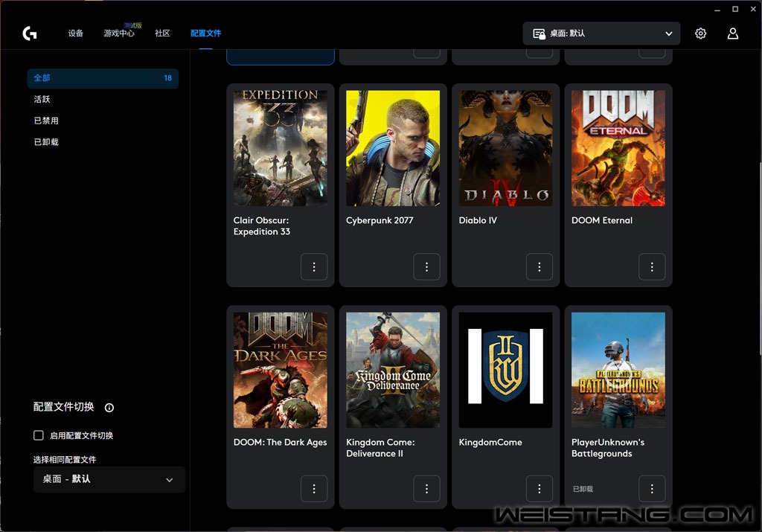Open the user account icon
This screenshot has width=762, height=532.
[733, 33]
